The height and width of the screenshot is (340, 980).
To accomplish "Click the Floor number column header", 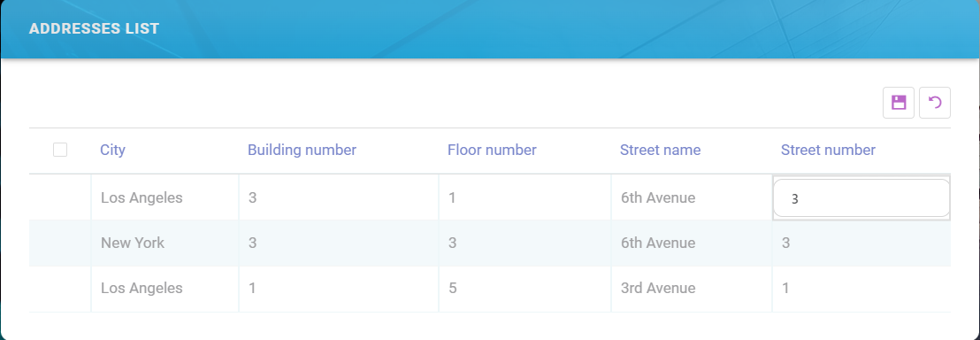I will pos(492,151).
